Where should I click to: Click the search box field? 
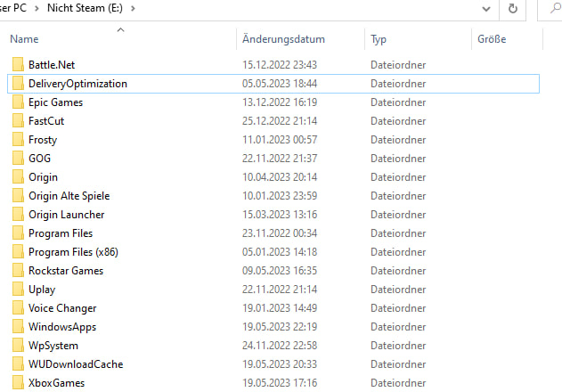point(550,9)
